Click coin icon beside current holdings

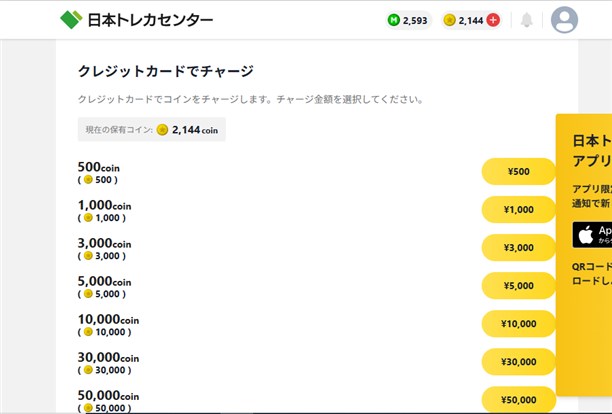point(162,129)
